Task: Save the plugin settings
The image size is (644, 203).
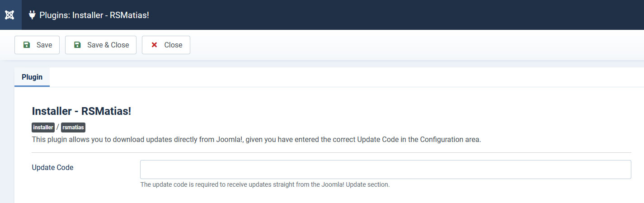Action: [x=37, y=45]
